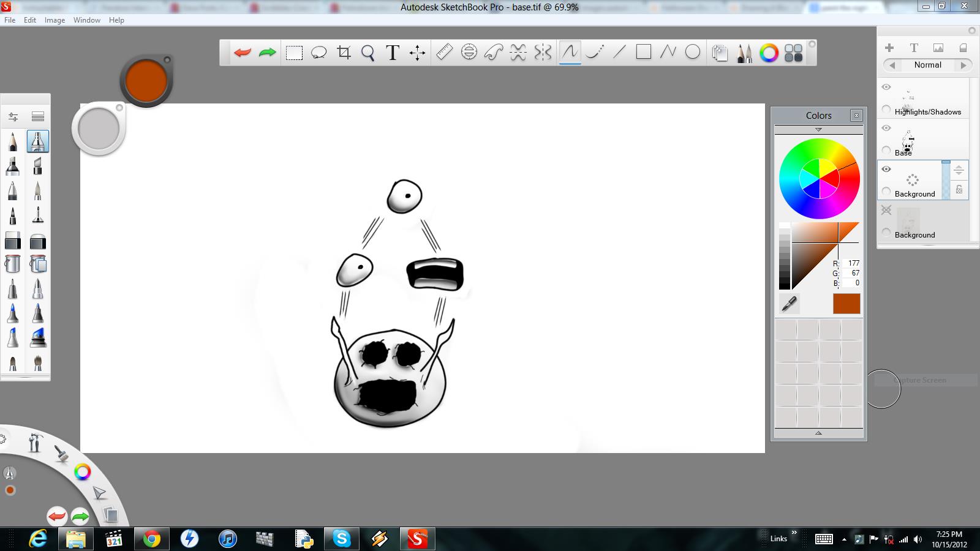Click the current orange color swatch
The height and width of the screenshot is (551, 980).
(x=846, y=304)
